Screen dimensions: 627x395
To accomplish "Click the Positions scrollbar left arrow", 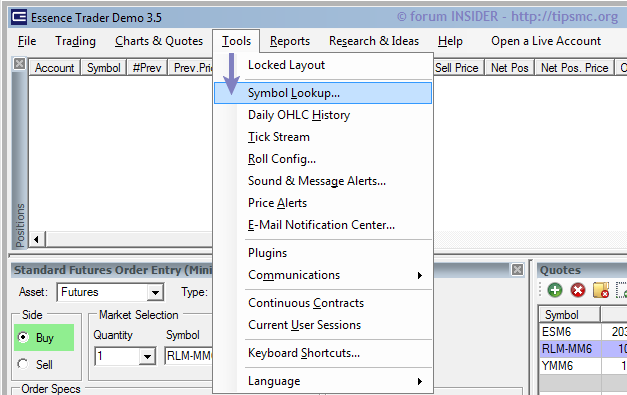I will 37,239.
